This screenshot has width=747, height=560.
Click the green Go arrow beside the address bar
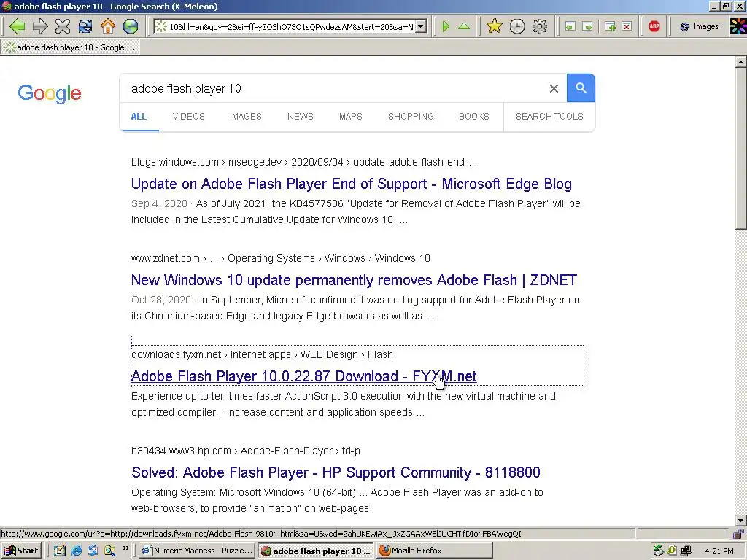[x=446, y=26]
